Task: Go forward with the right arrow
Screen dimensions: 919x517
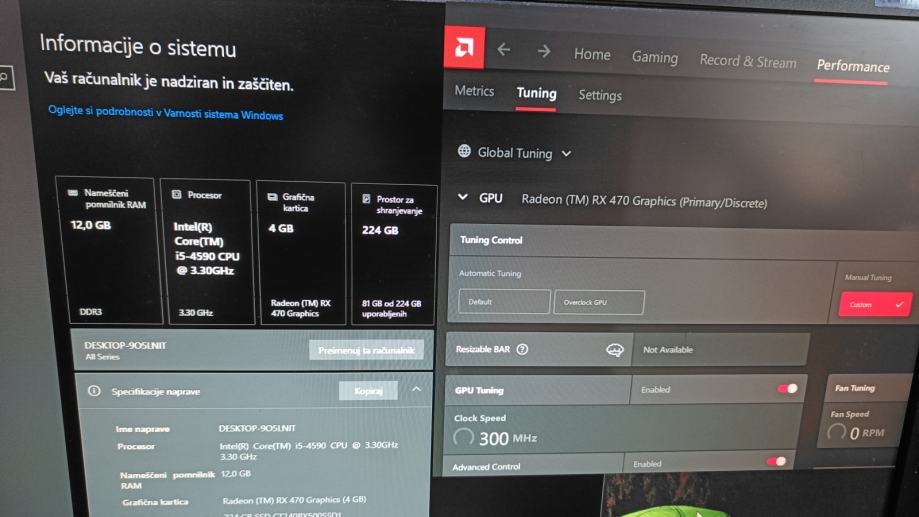Action: (544, 52)
